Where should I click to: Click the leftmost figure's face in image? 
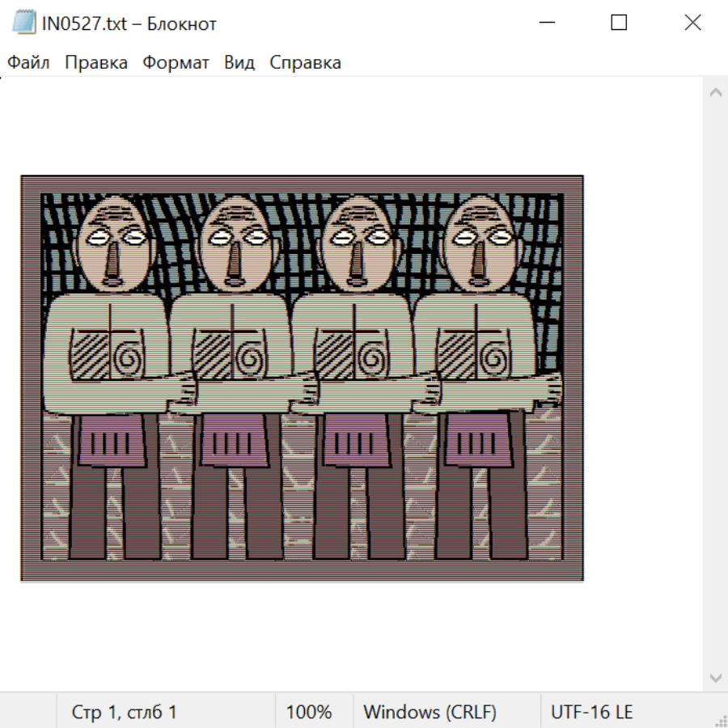pyautogui.click(x=114, y=243)
